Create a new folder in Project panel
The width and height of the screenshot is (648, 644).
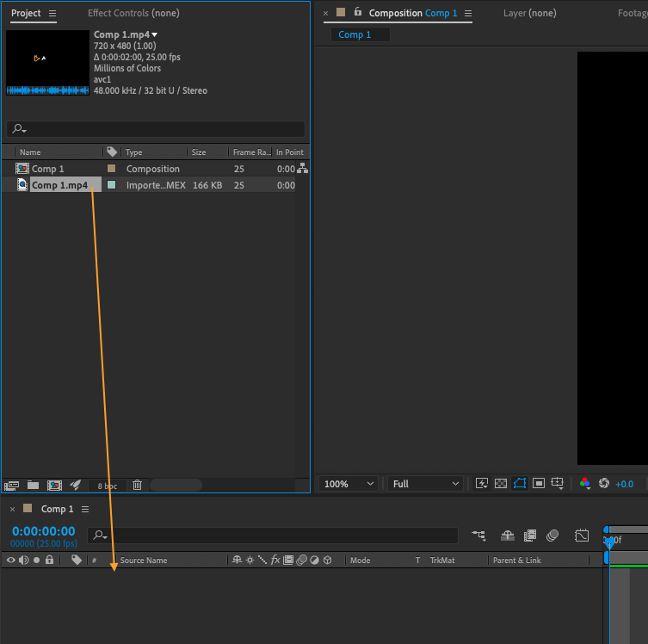click(x=33, y=485)
